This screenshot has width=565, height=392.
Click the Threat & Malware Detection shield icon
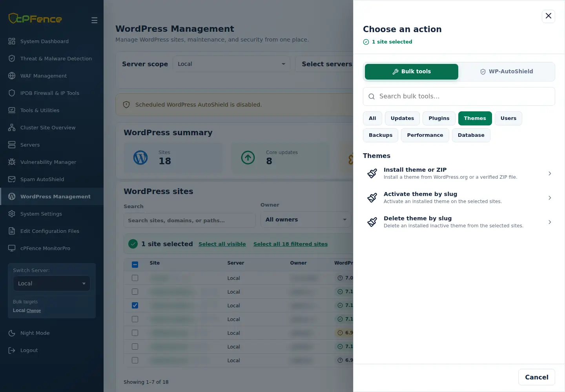(x=12, y=58)
